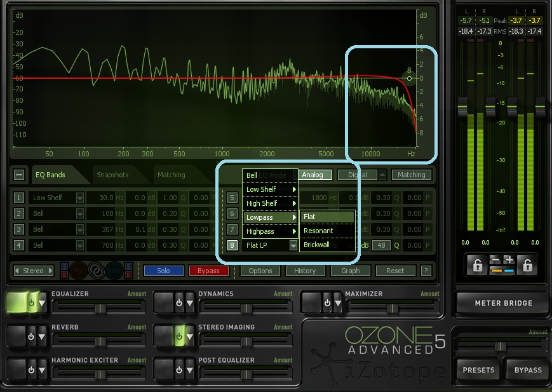Select the Reverb module square button
The height and width of the screenshot is (392, 552).
coord(17,336)
